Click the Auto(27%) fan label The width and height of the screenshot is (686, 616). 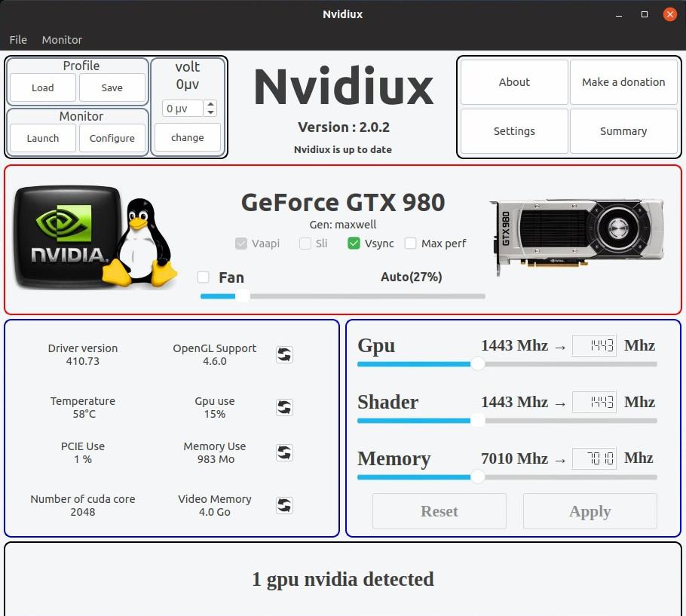[412, 277]
